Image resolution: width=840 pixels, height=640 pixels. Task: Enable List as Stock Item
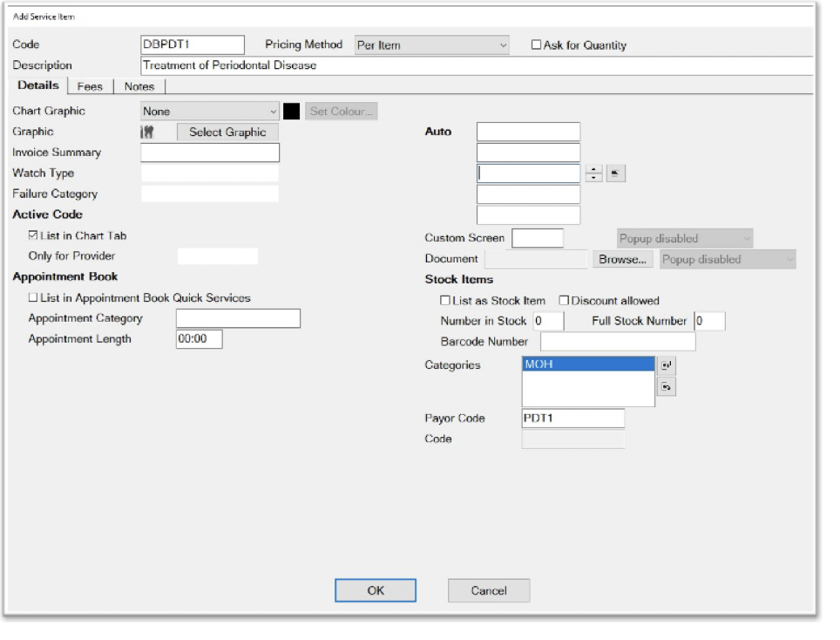pos(446,300)
